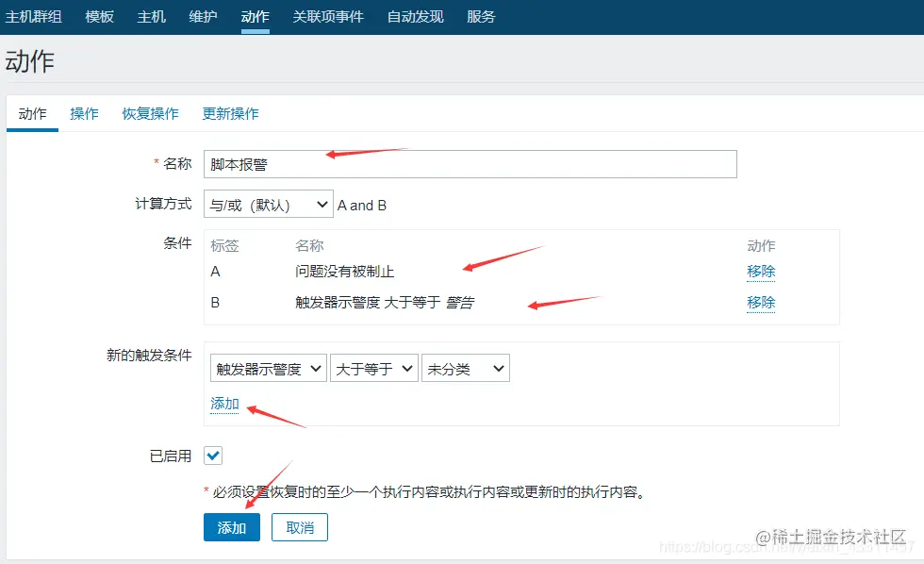Image resolution: width=924 pixels, height=564 pixels.
Task: Switch to the 操作 tab
Action: tap(84, 113)
